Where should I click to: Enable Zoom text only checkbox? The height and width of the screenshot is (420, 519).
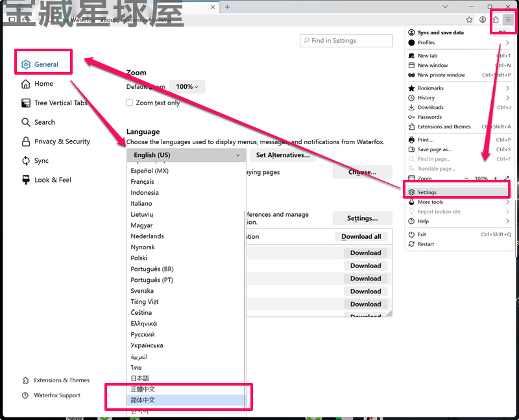tap(129, 103)
